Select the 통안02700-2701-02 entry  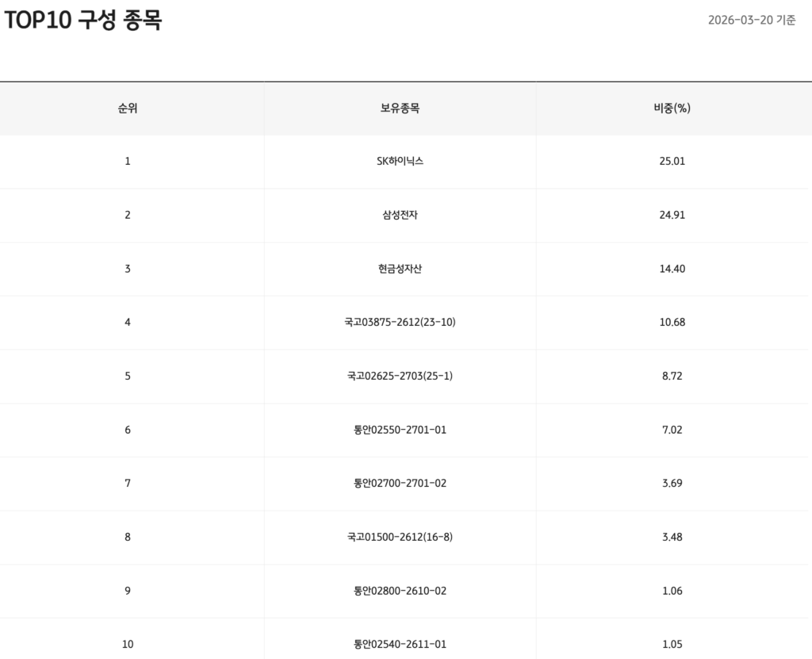[x=400, y=483]
